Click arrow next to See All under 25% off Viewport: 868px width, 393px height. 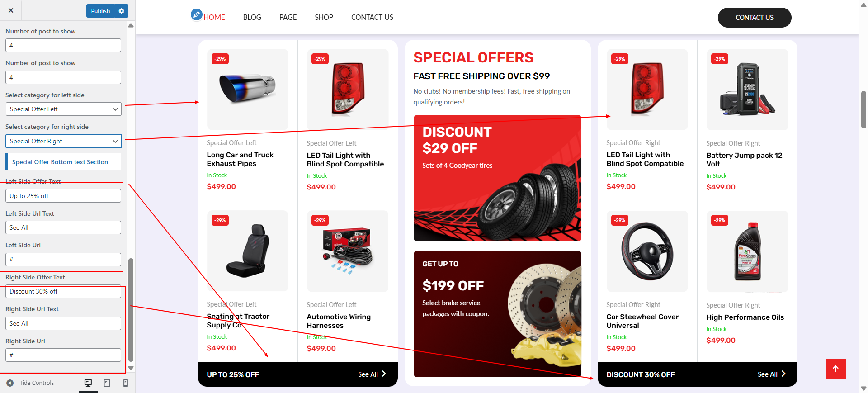click(x=384, y=374)
